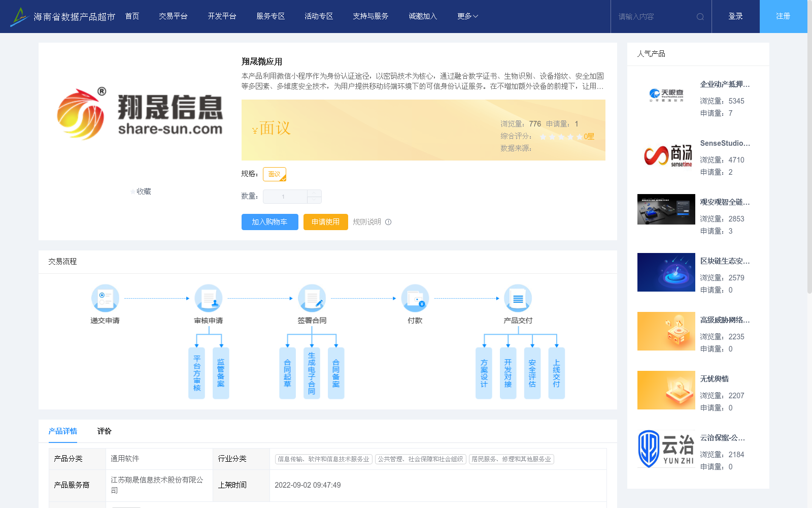This screenshot has height=508, width=812.
Task: Click the 申请使用 button
Action: [x=326, y=222]
